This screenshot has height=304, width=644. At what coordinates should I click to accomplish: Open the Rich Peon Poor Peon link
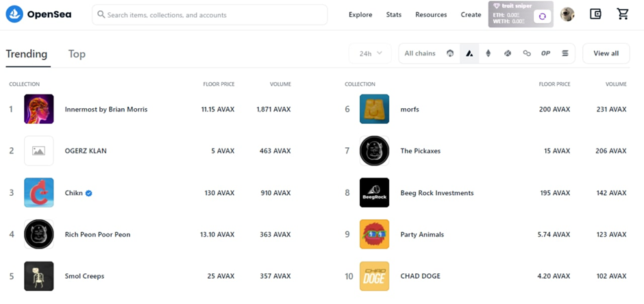point(97,235)
